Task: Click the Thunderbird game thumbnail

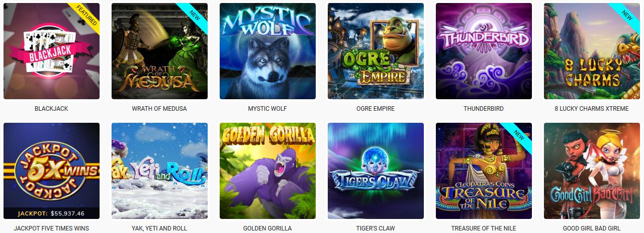Action: click(x=484, y=51)
